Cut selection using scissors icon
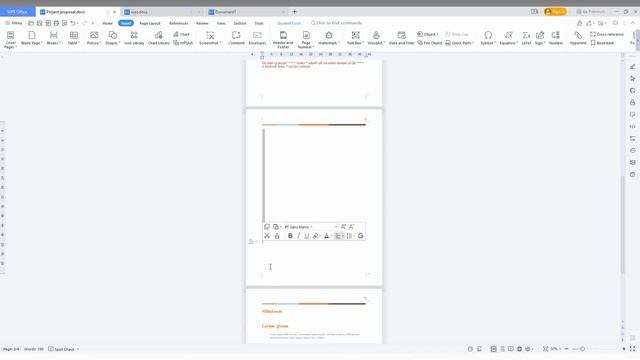 point(267,236)
